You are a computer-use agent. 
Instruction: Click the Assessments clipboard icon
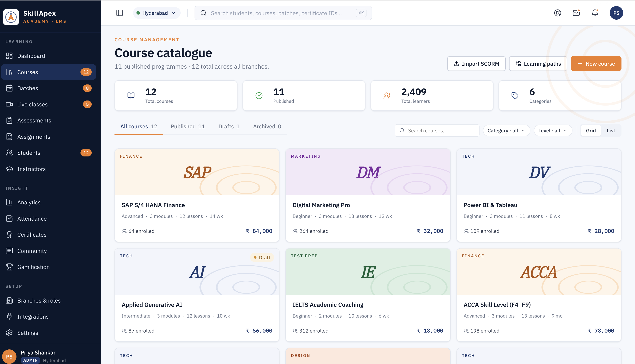pos(9,121)
